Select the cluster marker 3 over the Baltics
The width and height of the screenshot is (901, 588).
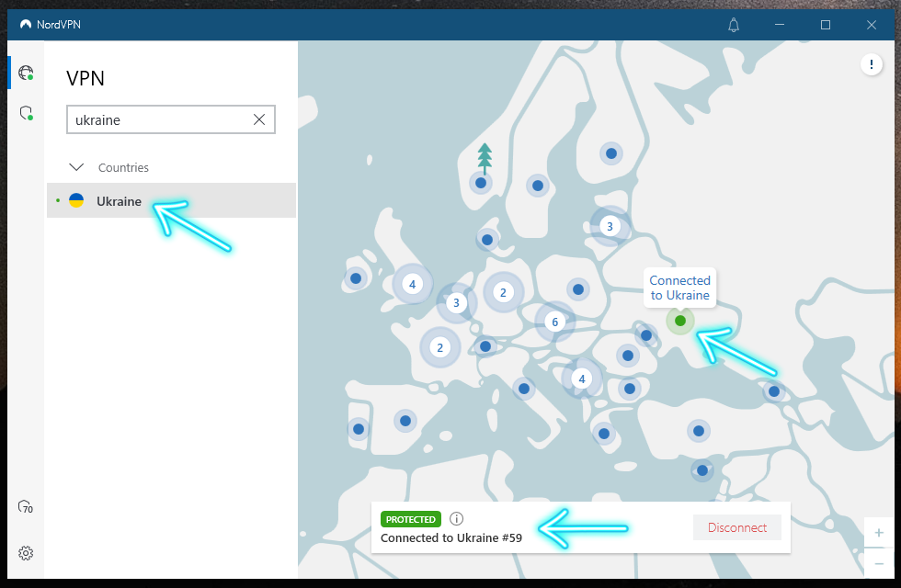click(610, 226)
